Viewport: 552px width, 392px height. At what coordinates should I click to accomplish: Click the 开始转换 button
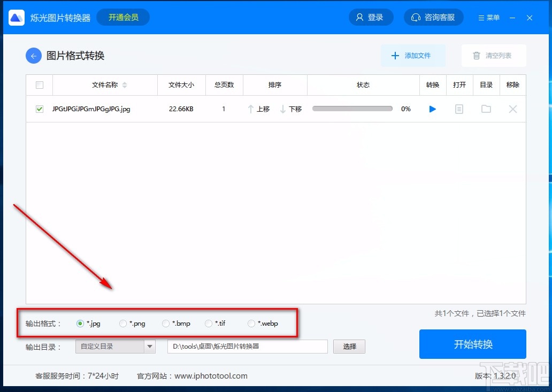(473, 344)
